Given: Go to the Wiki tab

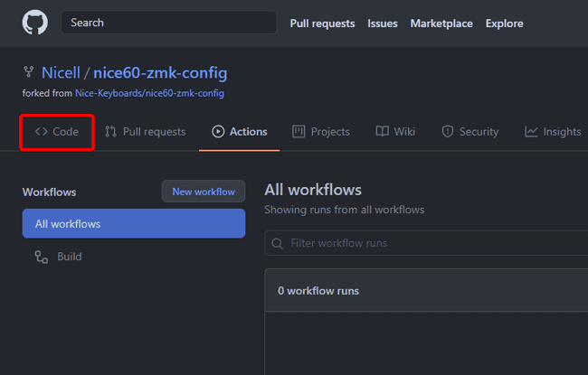Looking at the screenshot, I should 395,132.
